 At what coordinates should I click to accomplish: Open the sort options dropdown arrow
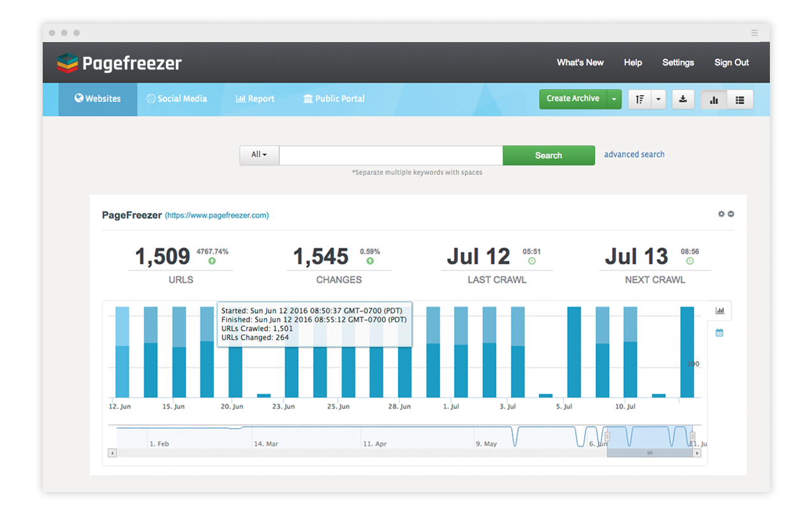[x=658, y=100]
